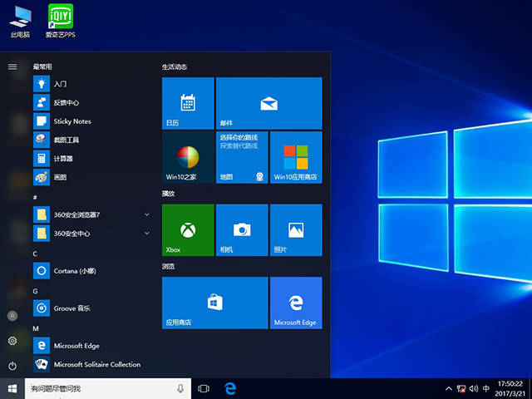The width and height of the screenshot is (532, 399).
Task: Expand the 360安全浏览器7 folder
Action: coord(147,214)
